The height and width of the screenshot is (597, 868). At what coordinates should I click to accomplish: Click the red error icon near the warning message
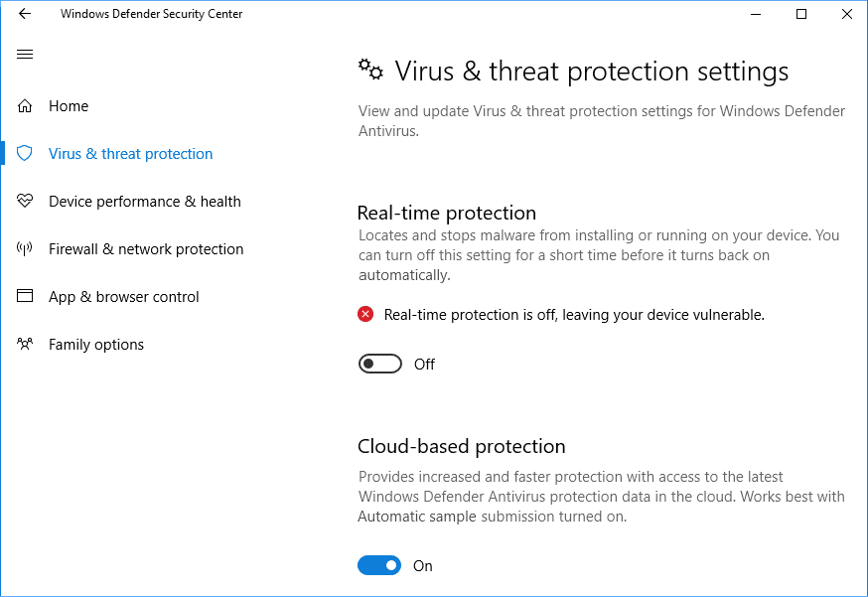click(x=365, y=314)
